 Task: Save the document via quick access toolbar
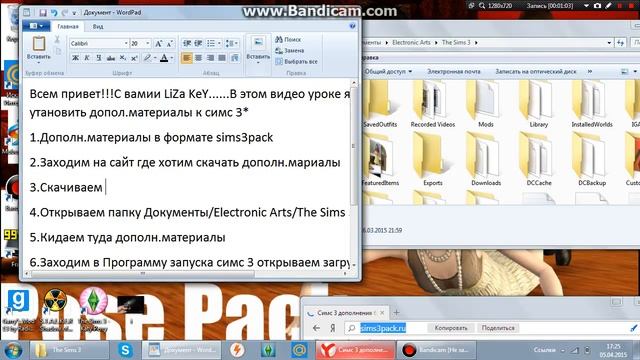[x=43, y=13]
